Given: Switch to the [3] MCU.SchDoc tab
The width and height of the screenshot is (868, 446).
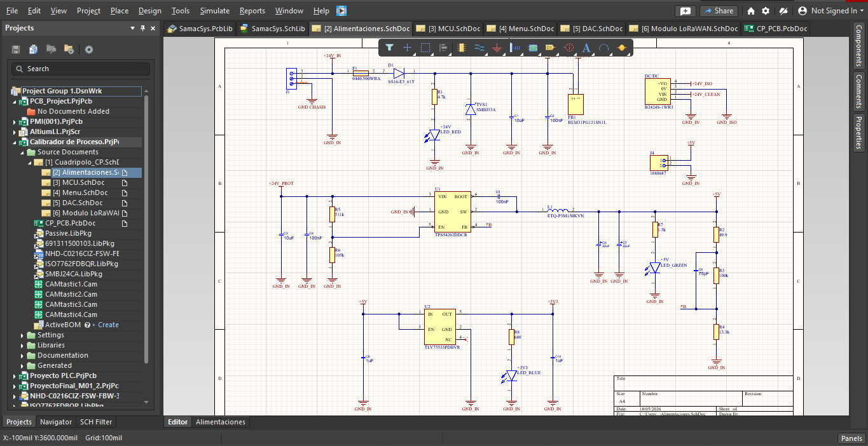Looking at the screenshot, I should tap(448, 29).
